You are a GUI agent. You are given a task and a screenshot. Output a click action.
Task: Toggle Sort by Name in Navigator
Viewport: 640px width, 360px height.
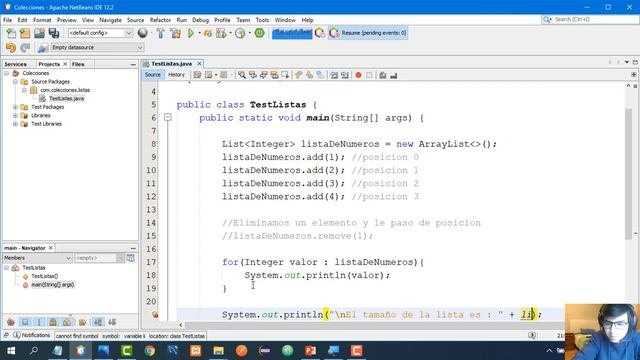98,322
